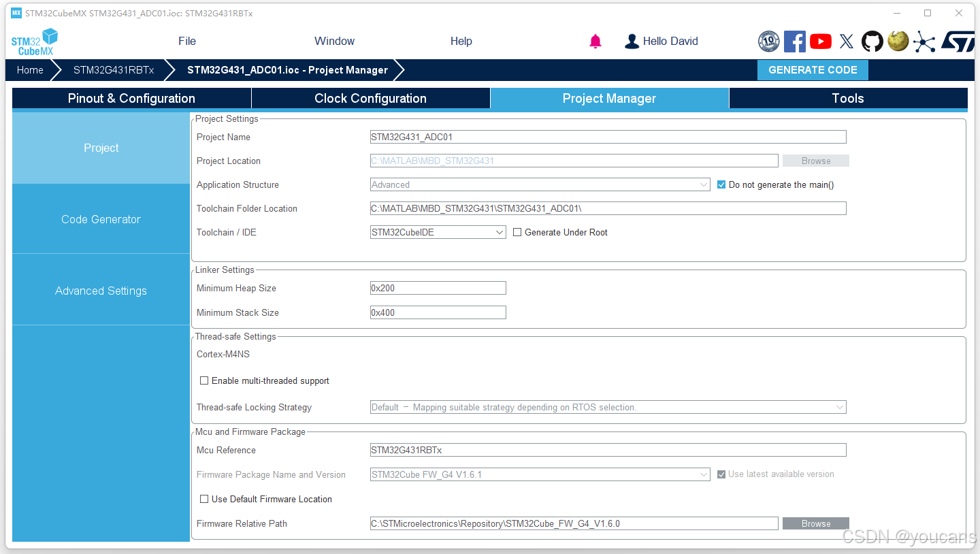Go to Home breadcrumb

click(30, 70)
